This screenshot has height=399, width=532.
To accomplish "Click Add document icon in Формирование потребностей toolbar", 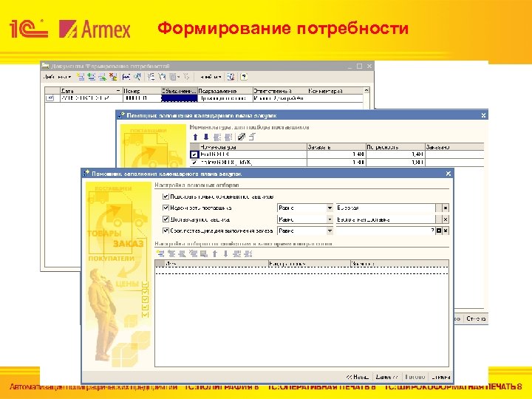I will (x=81, y=77).
